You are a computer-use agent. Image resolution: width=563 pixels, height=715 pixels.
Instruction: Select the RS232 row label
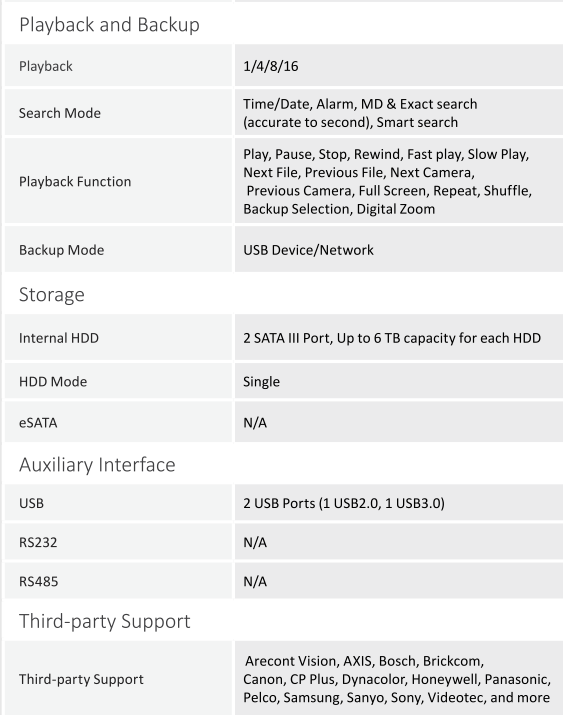(x=38, y=542)
